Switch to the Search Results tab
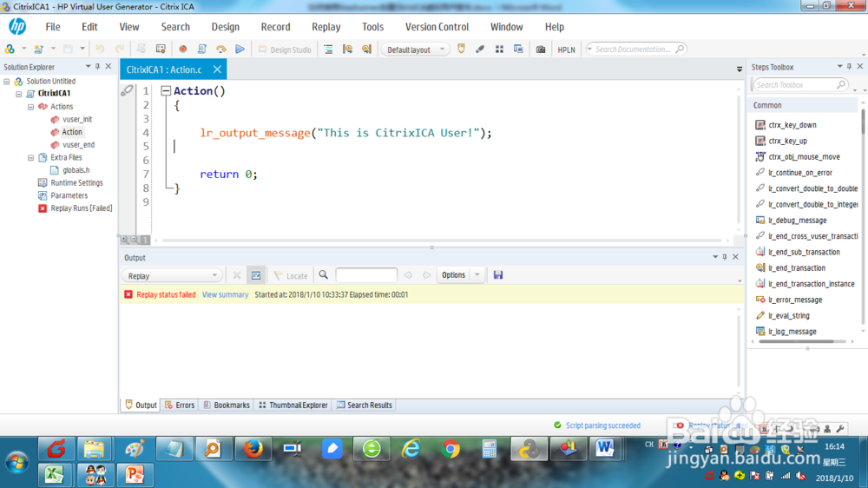 (x=365, y=405)
